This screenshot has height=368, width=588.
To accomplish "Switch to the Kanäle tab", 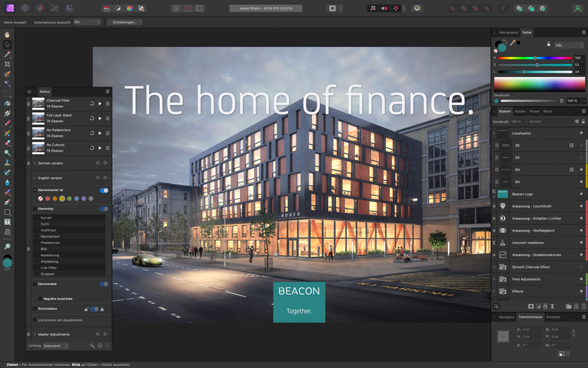I will pos(520,111).
